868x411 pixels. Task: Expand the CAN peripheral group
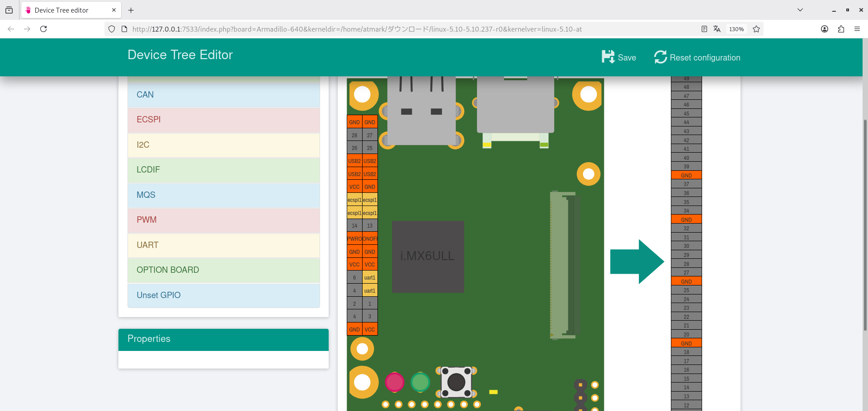tap(223, 95)
